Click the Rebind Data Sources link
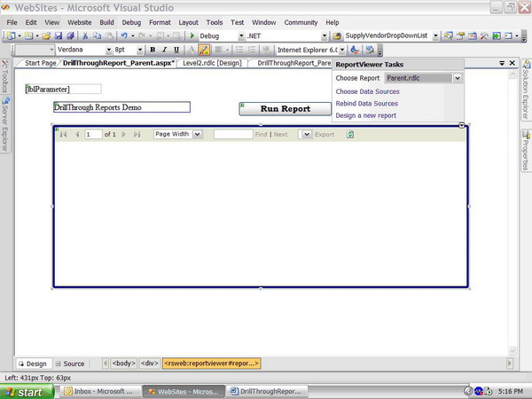Screen dimensions: 532x399 tap(367, 104)
